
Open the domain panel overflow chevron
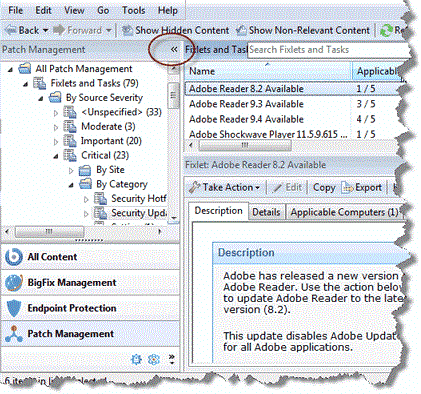(x=171, y=359)
